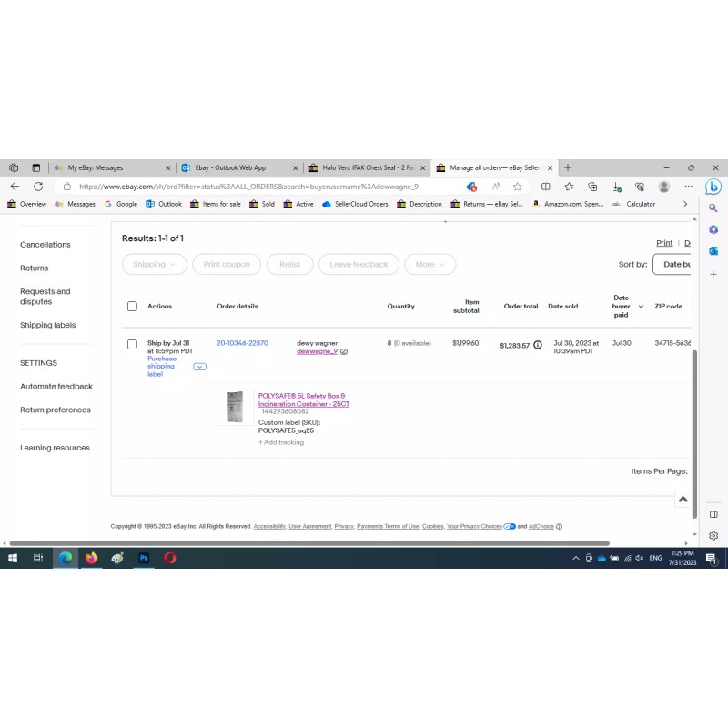Open the Bing Copilot sidebar icon
728x728 pixels.
coord(713,187)
